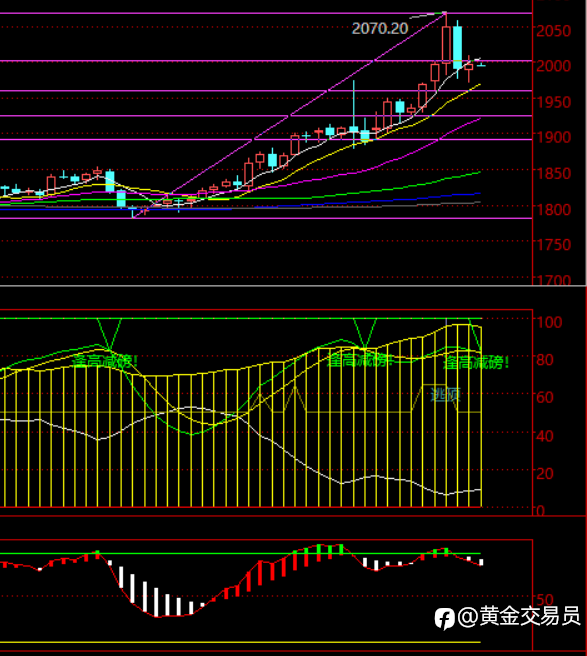Click the red candle reaching the 2070.20 high
Screen dimensions: 587x656
click(446, 44)
